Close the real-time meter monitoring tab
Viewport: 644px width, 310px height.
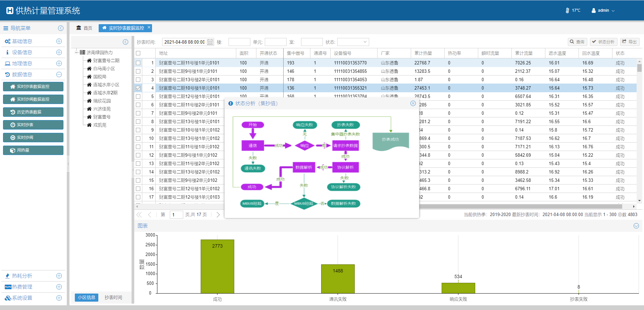[149, 28]
